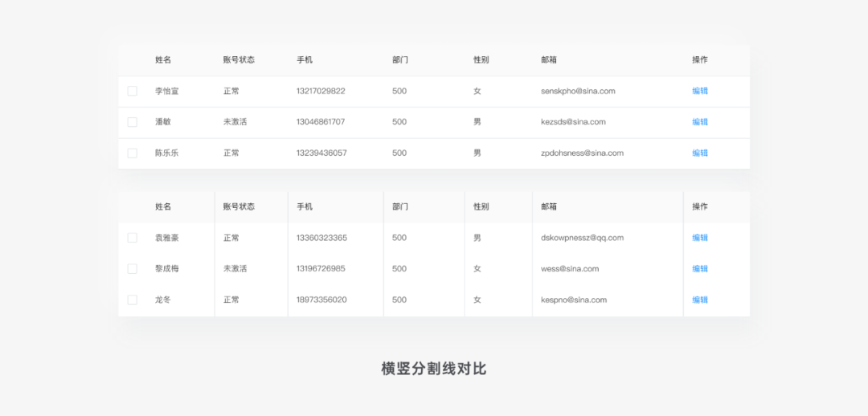
Task: Click gender 女 in 李怡宣's row
Action: pyautogui.click(x=477, y=91)
